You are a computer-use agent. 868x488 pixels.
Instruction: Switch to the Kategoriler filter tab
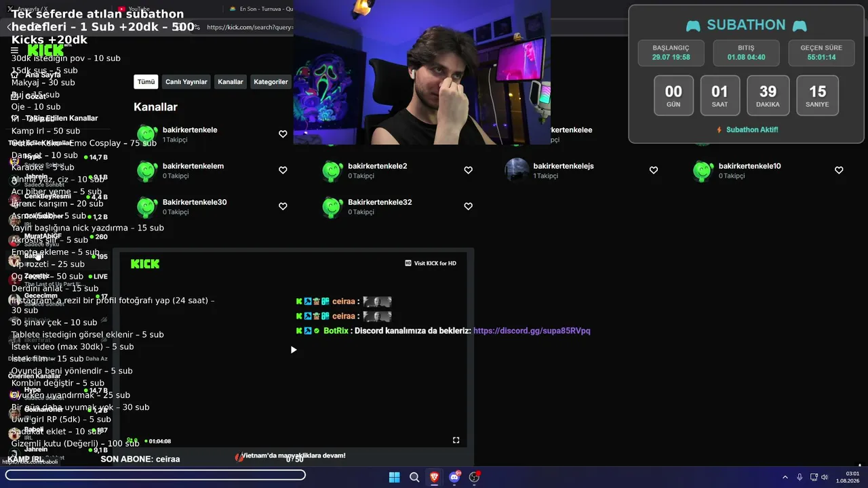coord(271,82)
